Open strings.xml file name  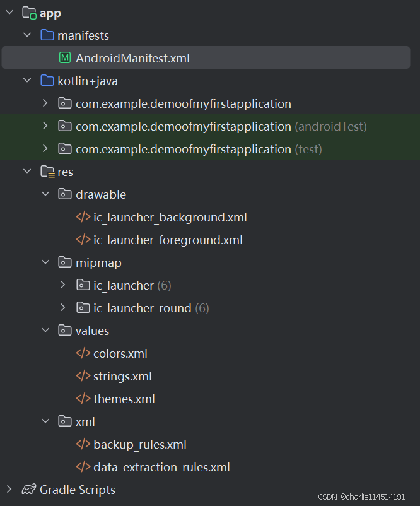pyautogui.click(x=122, y=377)
